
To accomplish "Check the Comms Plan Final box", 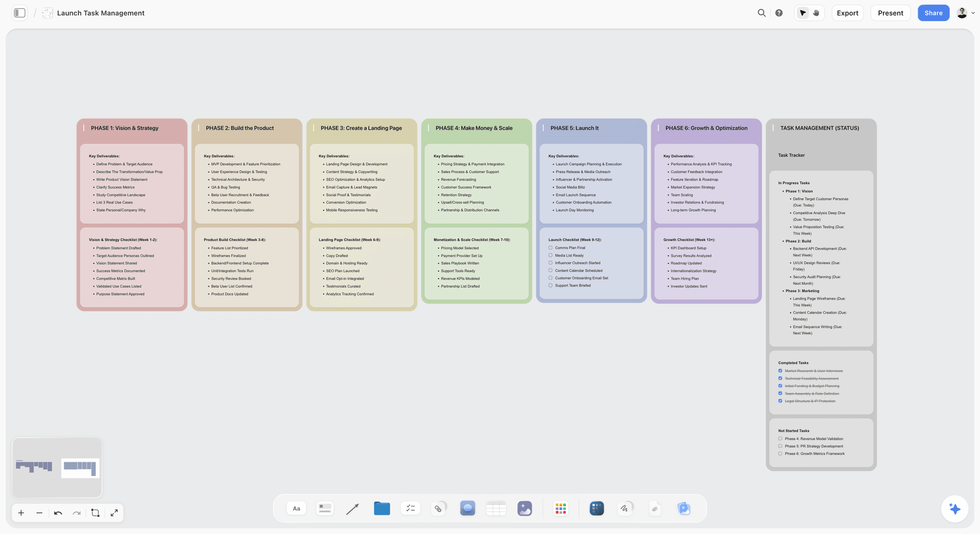I will click(550, 248).
